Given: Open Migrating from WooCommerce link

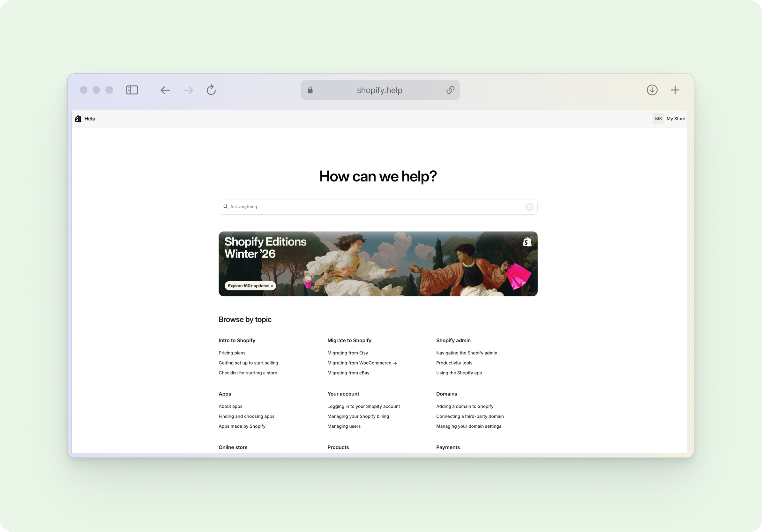Looking at the screenshot, I should click(x=362, y=363).
